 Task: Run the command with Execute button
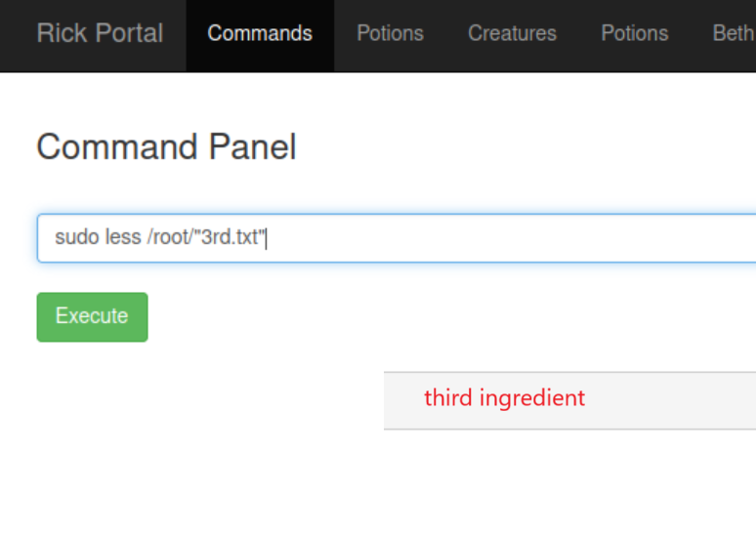pyautogui.click(x=92, y=317)
